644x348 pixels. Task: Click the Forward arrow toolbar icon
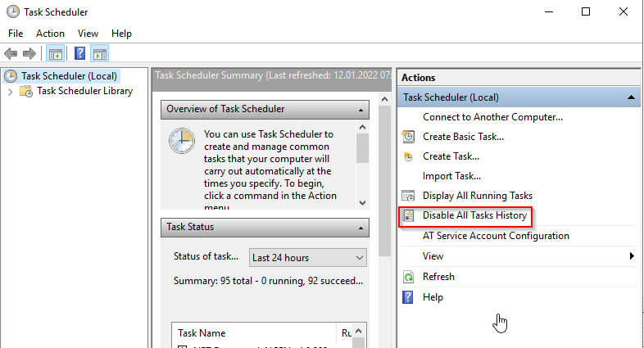click(x=29, y=54)
